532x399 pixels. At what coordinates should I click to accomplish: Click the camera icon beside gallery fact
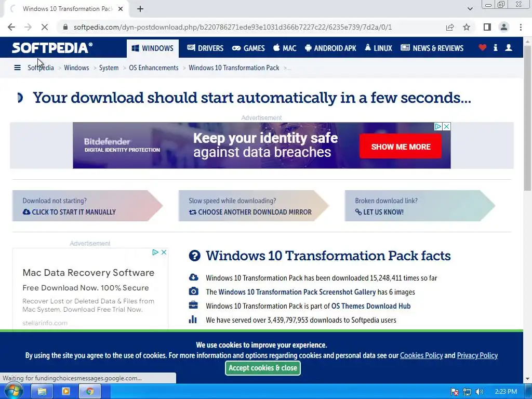(x=193, y=291)
